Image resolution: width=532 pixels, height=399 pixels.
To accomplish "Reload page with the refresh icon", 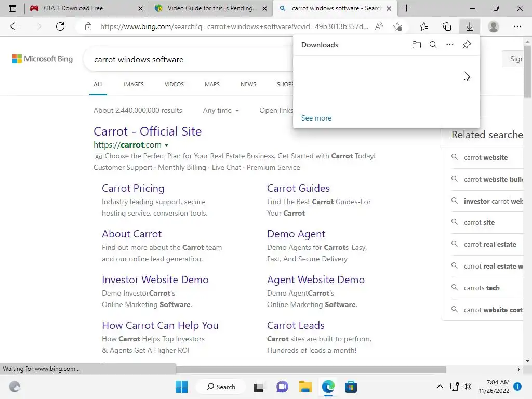I will (x=60, y=26).
